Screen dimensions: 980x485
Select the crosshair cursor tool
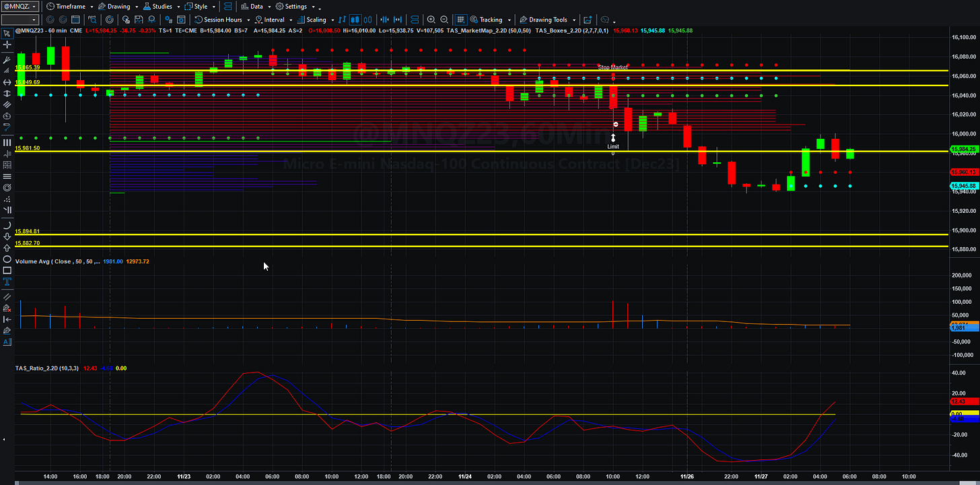[x=7, y=44]
